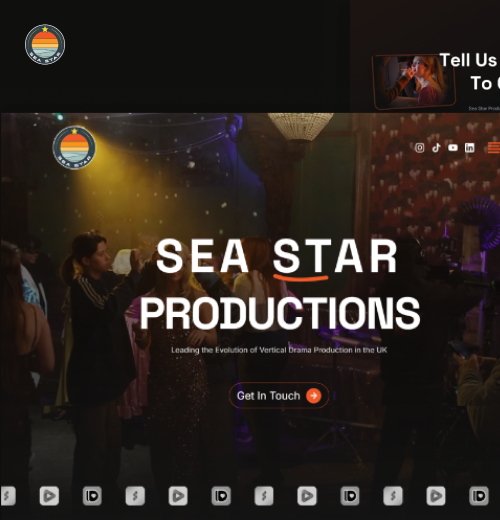The height and width of the screenshot is (520, 500).
Task: Click the 'Tell Us' heading text
Action: coord(468,60)
